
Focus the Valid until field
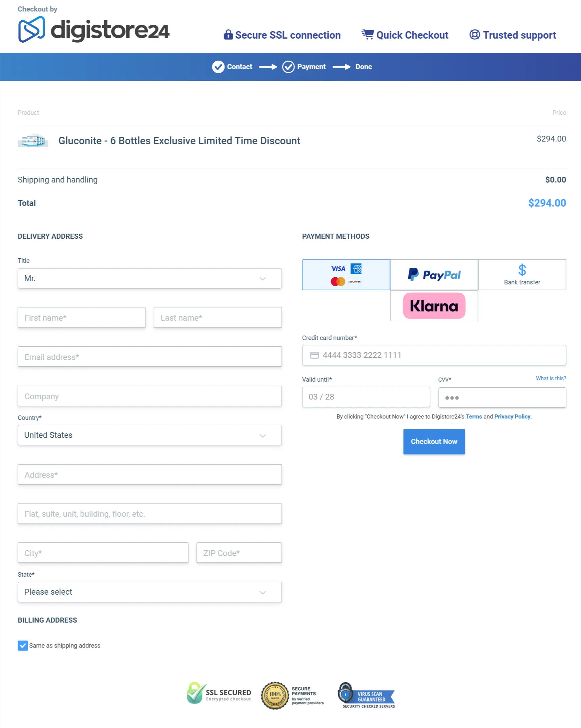tap(366, 397)
